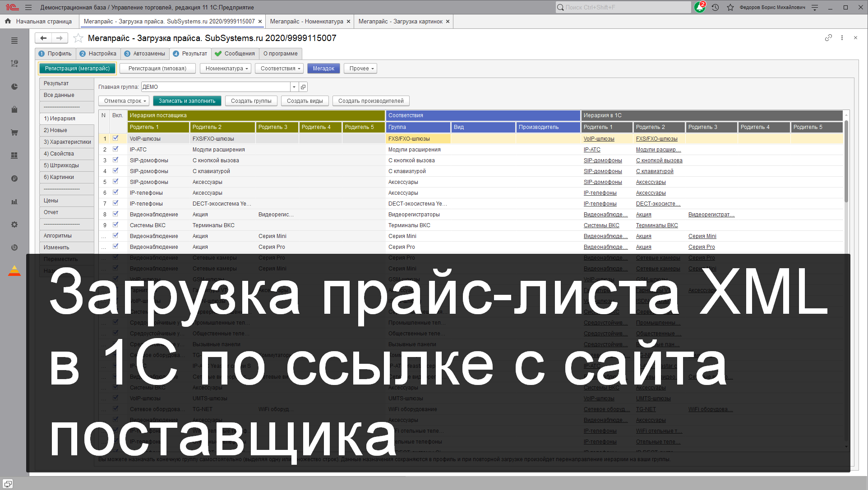Image resolution: width=868 pixels, height=490 pixels.
Task: Expand the Отметка строк dropdown
Action: coord(124,101)
